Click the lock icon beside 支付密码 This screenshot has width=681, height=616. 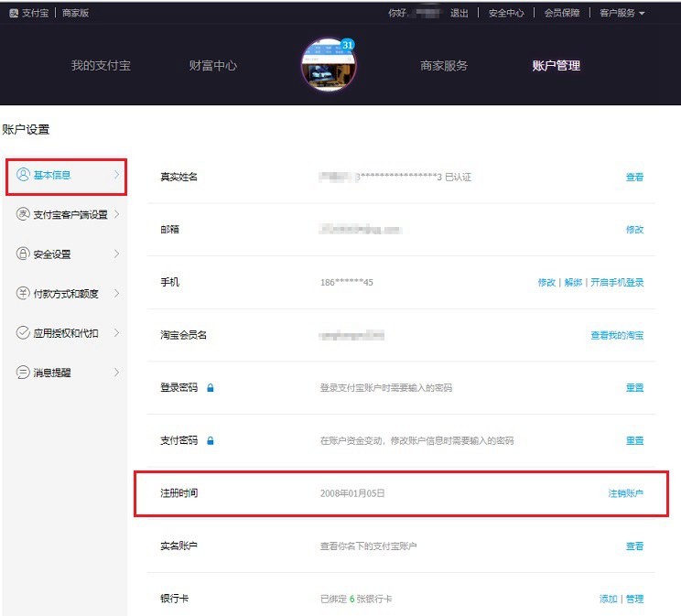[211, 440]
